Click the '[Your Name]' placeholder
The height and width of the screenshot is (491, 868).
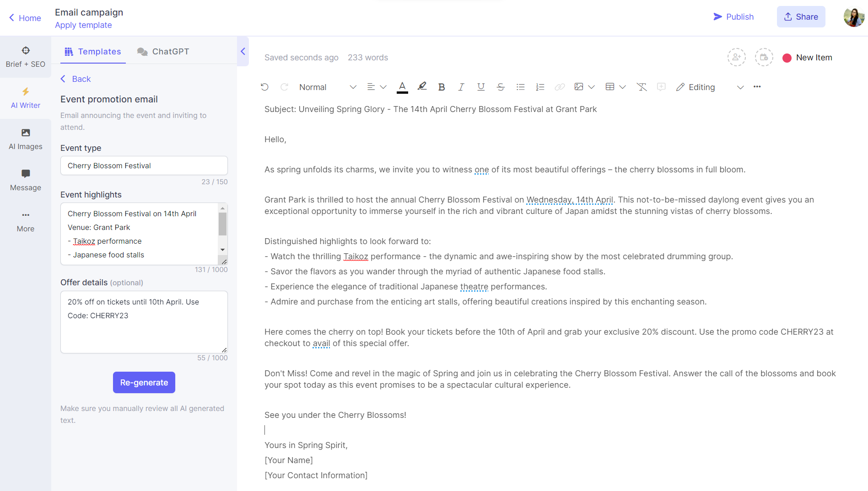pyautogui.click(x=289, y=460)
